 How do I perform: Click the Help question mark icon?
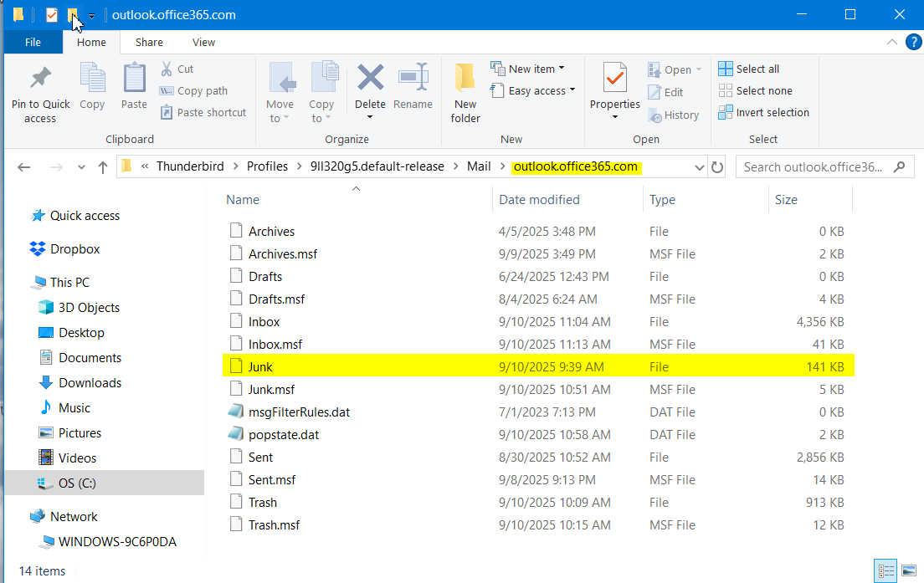912,42
